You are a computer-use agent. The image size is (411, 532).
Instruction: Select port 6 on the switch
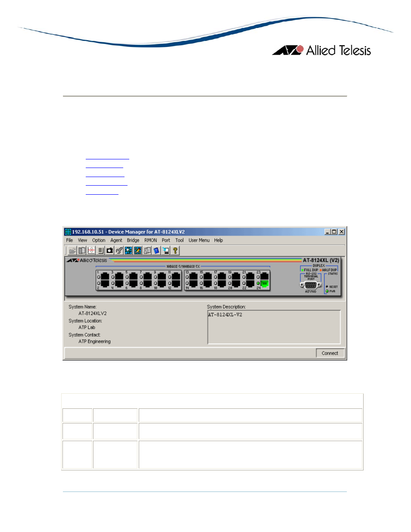[x=133, y=283]
